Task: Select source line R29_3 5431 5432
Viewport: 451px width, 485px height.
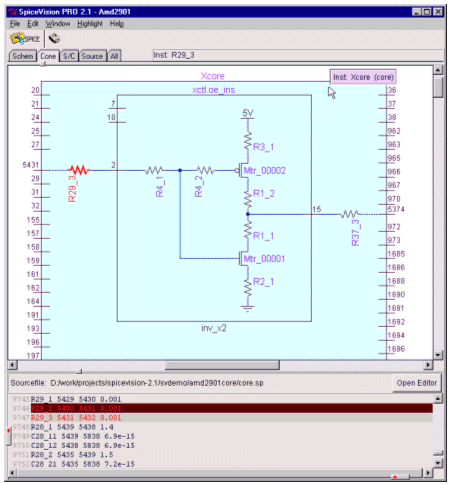Action: click(x=232, y=418)
